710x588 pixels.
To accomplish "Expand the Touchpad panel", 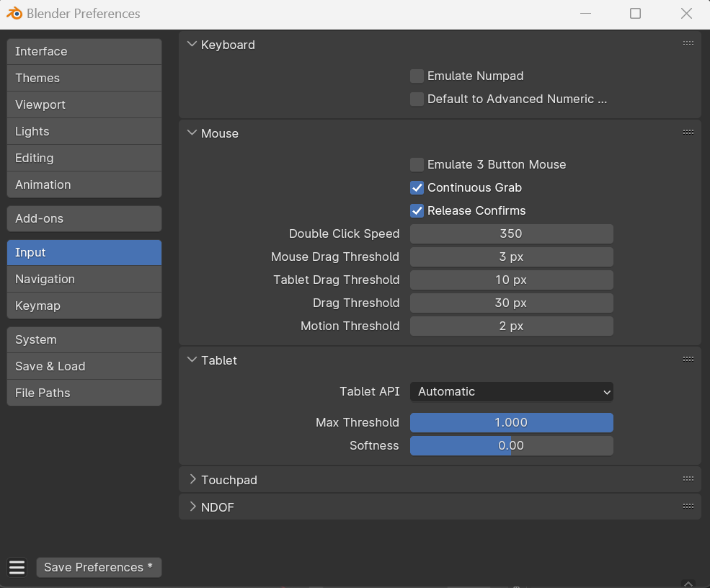I will [192, 479].
